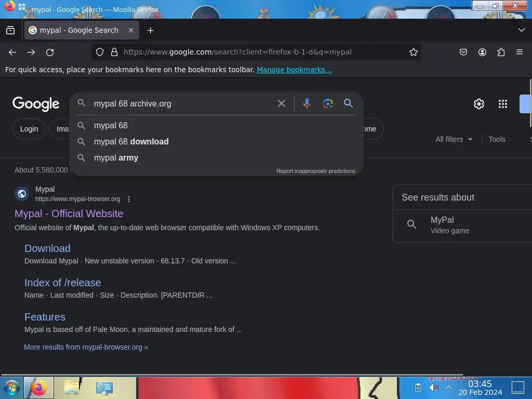Image resolution: width=532 pixels, height=399 pixels.
Task: Select suggestion 'mypal 68'
Action: click(217, 126)
